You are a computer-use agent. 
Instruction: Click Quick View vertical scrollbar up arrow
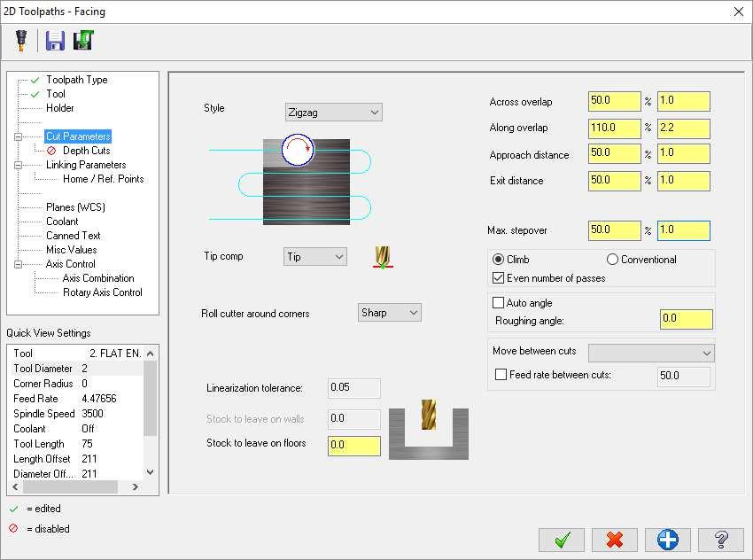(x=151, y=354)
